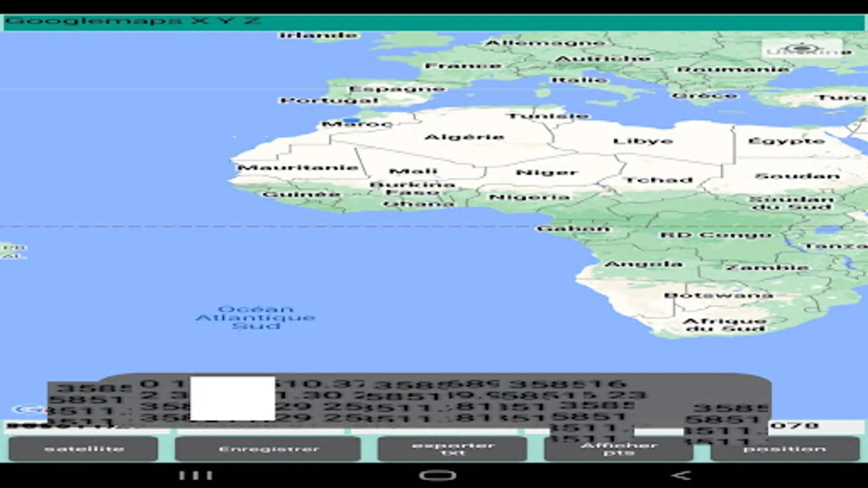Click the Espagne label

click(397, 89)
